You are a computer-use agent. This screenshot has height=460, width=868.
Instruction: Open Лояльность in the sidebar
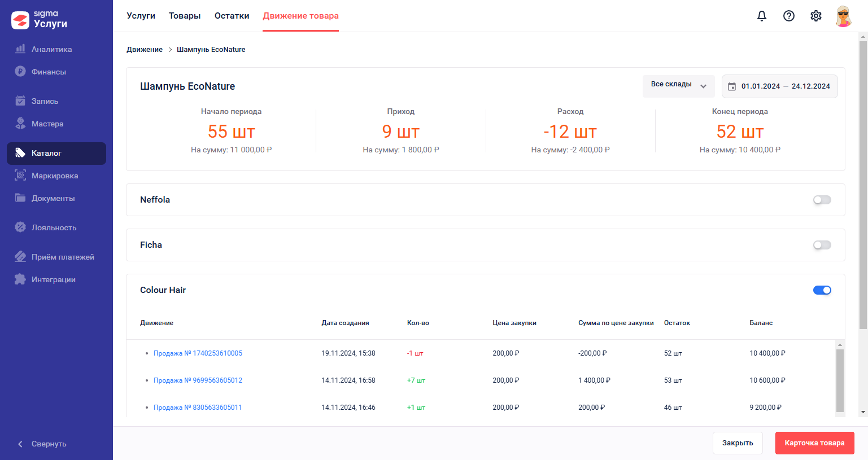tap(56, 227)
